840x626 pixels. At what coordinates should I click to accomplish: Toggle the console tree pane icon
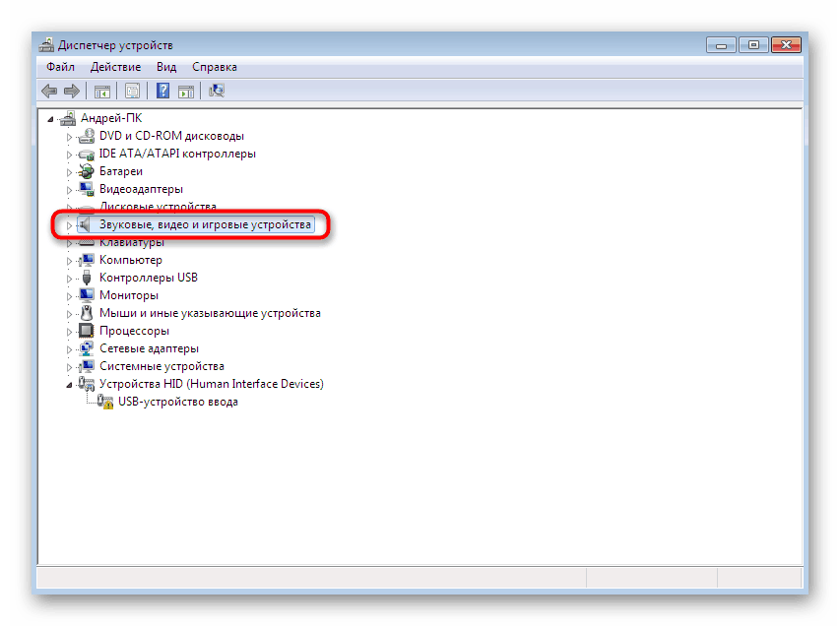[101, 91]
